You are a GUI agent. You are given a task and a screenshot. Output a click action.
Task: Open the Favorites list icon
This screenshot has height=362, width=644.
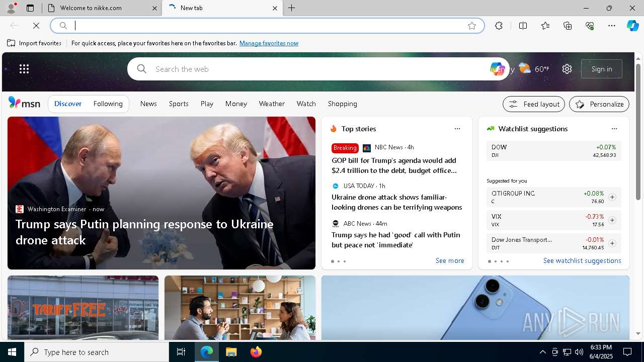(545, 26)
